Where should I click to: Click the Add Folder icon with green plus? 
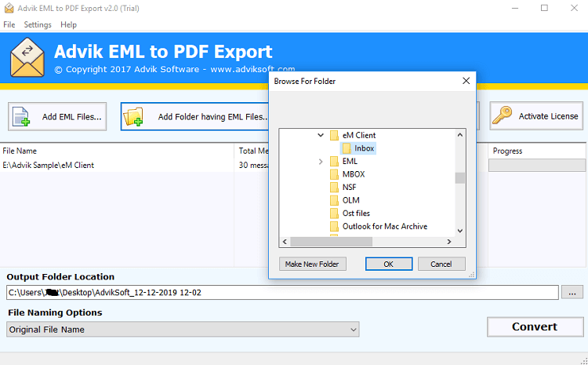pos(133,116)
